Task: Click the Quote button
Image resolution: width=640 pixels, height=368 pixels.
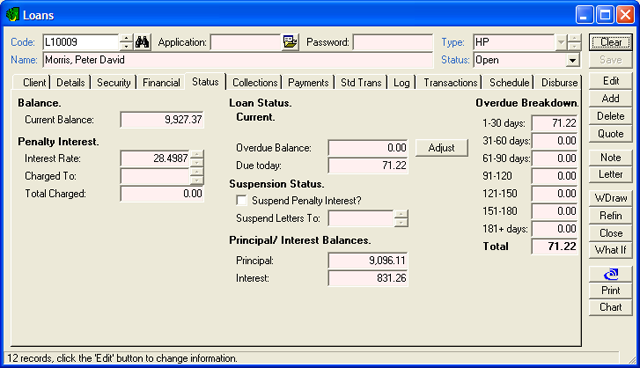Action: click(611, 133)
